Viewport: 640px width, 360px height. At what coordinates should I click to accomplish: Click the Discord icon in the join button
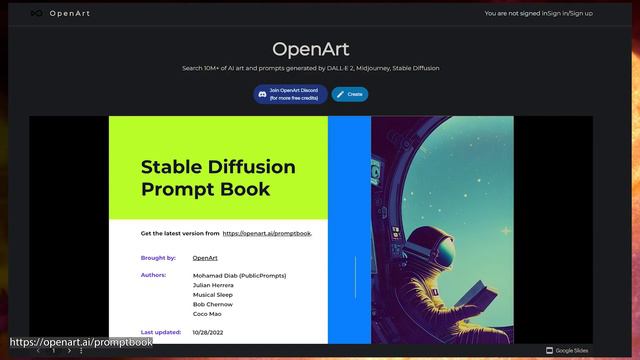tap(262, 94)
